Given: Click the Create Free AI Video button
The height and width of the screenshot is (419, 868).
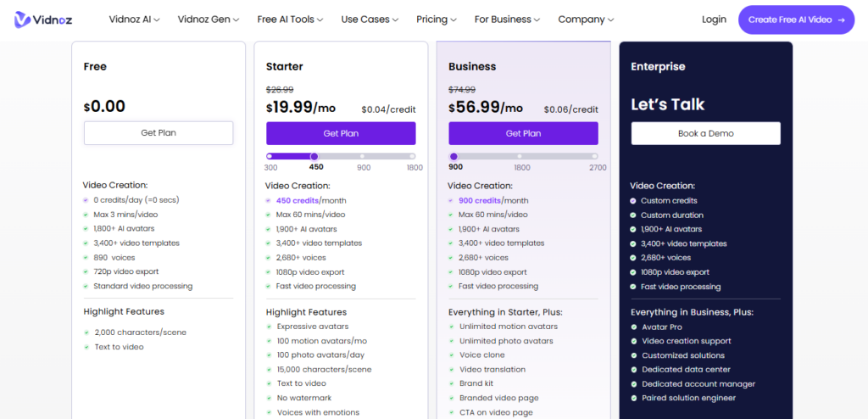Looking at the screenshot, I should tap(797, 20).
